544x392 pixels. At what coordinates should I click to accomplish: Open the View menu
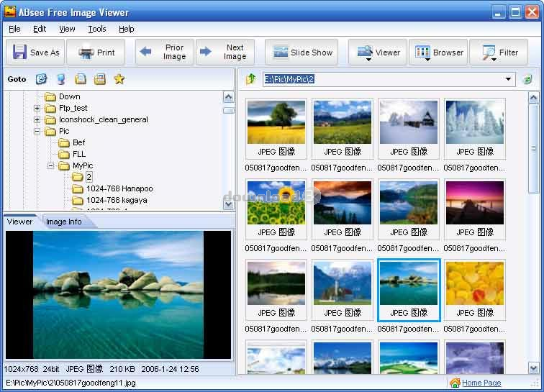coord(67,29)
